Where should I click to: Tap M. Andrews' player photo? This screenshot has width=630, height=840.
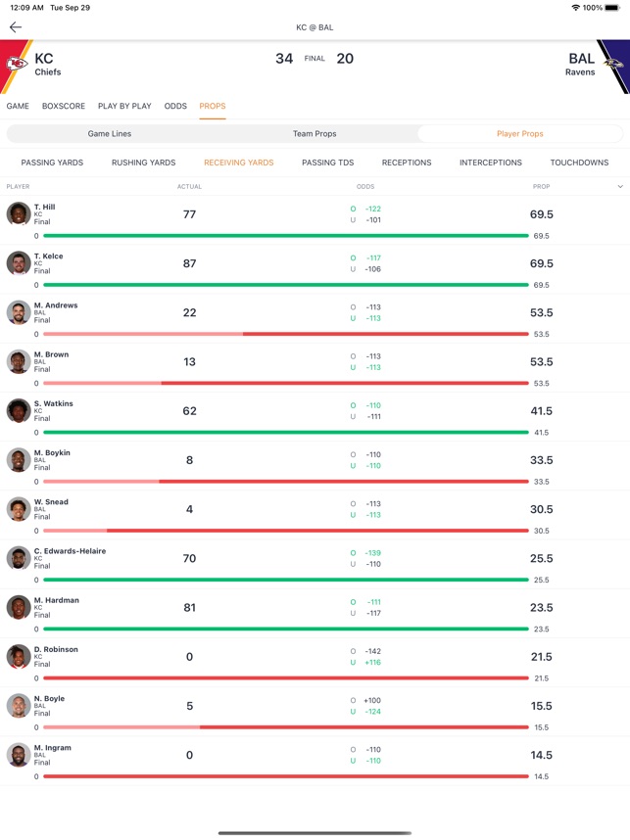18,312
